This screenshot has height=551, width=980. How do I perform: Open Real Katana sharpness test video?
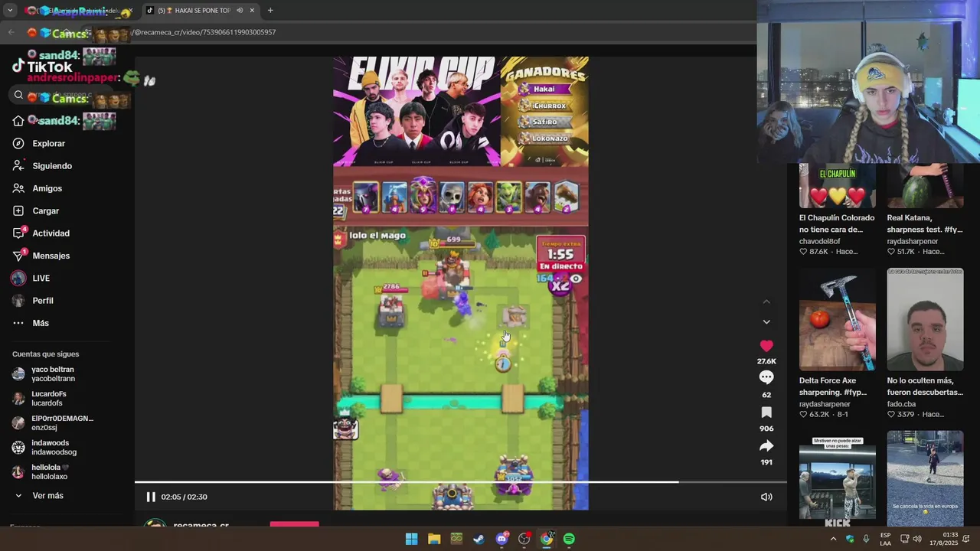coord(925,185)
